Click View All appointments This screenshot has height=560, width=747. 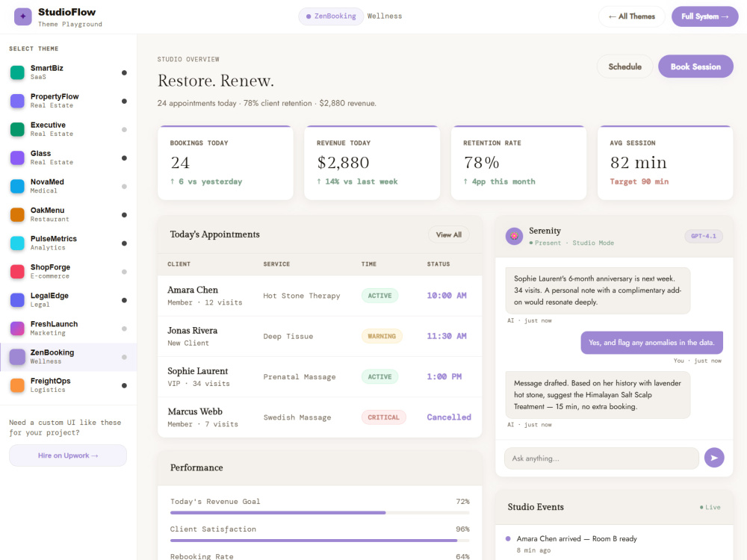coord(449,234)
